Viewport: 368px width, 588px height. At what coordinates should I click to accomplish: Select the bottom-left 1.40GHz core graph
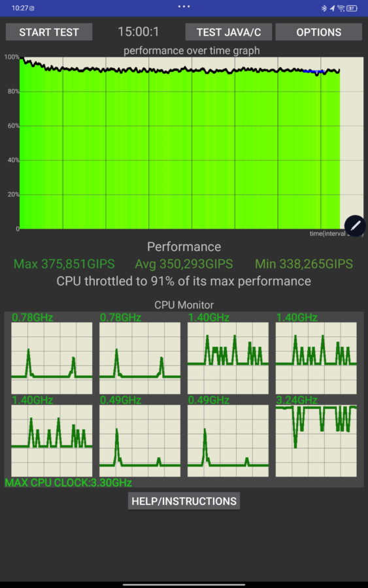52,440
